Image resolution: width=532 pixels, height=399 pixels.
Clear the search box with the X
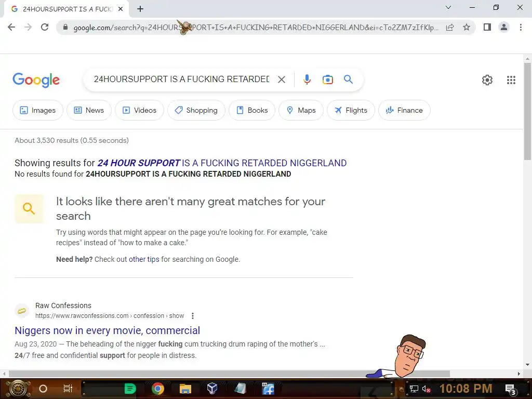[x=281, y=79]
